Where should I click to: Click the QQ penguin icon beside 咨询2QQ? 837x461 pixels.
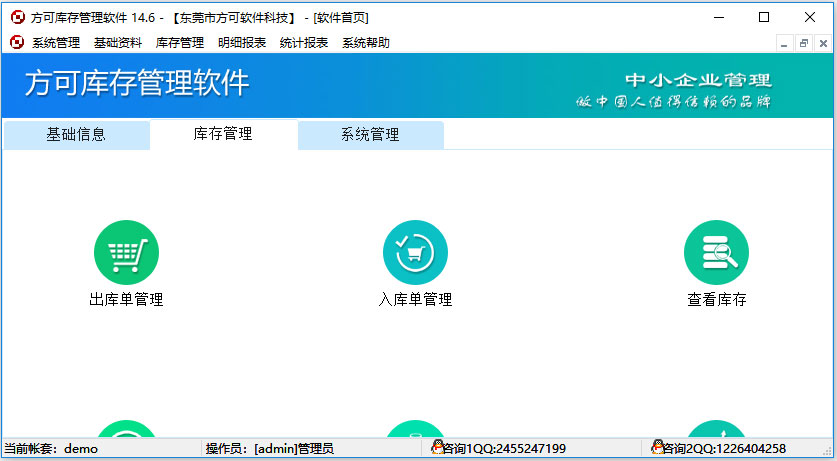(x=658, y=448)
